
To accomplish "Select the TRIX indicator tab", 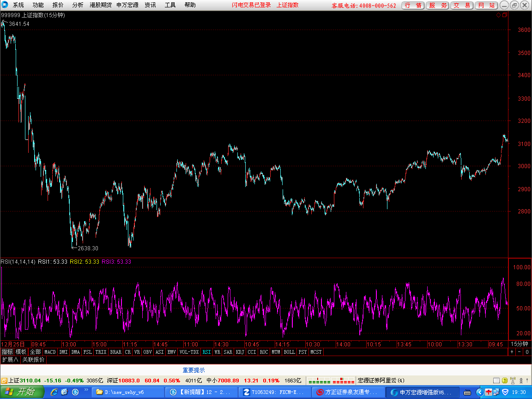I will pyautogui.click(x=101, y=352).
